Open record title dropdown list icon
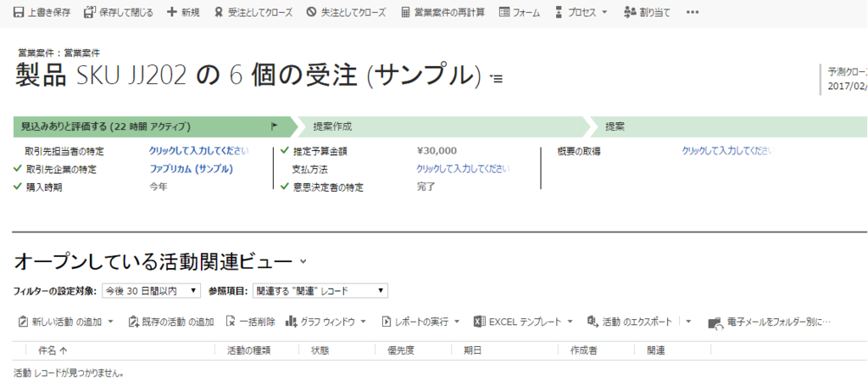This screenshot has width=868, height=392. point(496,79)
